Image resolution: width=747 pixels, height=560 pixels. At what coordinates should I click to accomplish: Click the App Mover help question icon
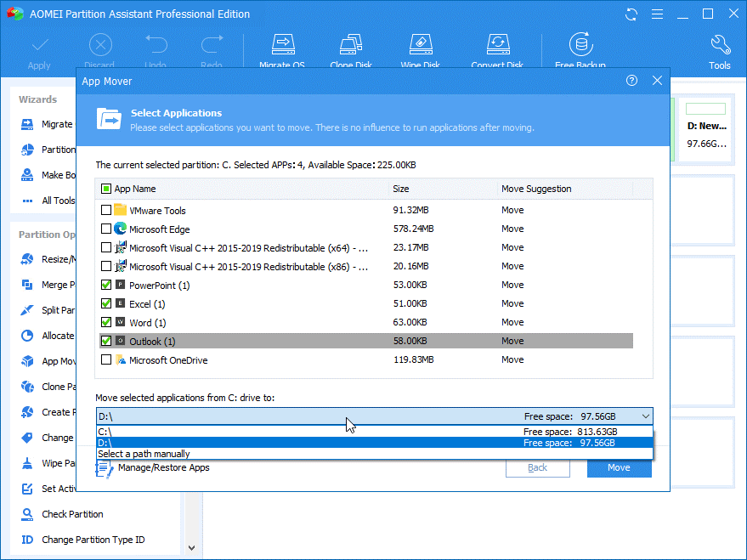pos(631,81)
